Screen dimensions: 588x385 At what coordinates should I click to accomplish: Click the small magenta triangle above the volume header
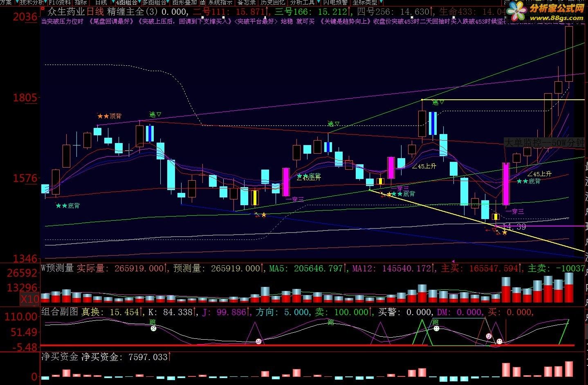[453, 261]
